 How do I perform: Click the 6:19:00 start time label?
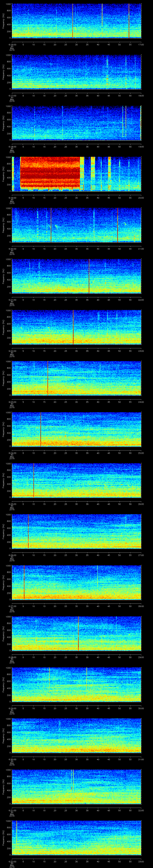[x=12, y=198]
